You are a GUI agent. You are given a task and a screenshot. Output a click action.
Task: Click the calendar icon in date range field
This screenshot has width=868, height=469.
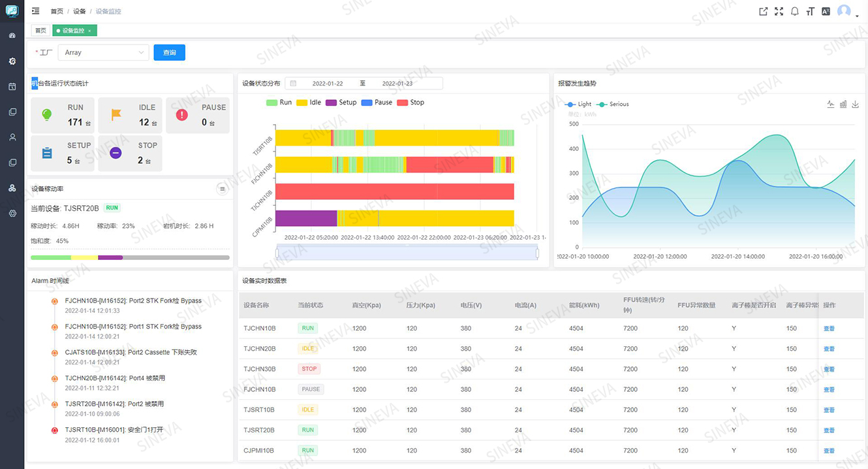[x=293, y=84]
